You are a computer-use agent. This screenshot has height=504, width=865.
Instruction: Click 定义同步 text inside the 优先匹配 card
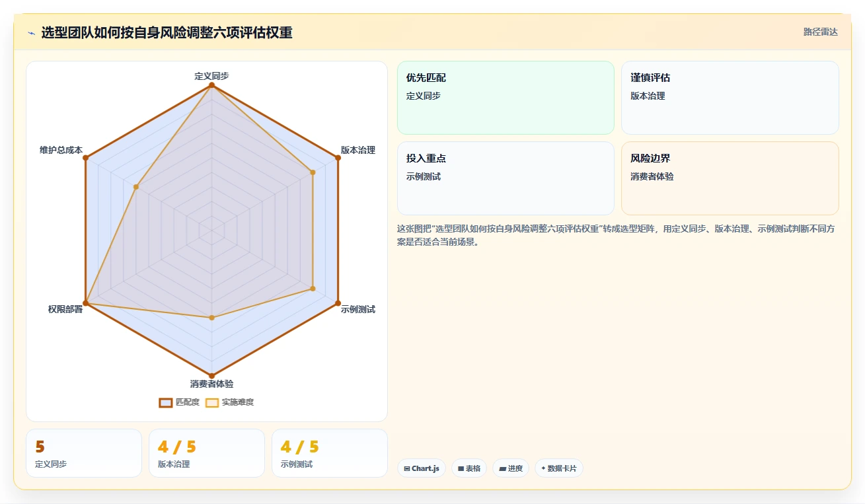(424, 96)
